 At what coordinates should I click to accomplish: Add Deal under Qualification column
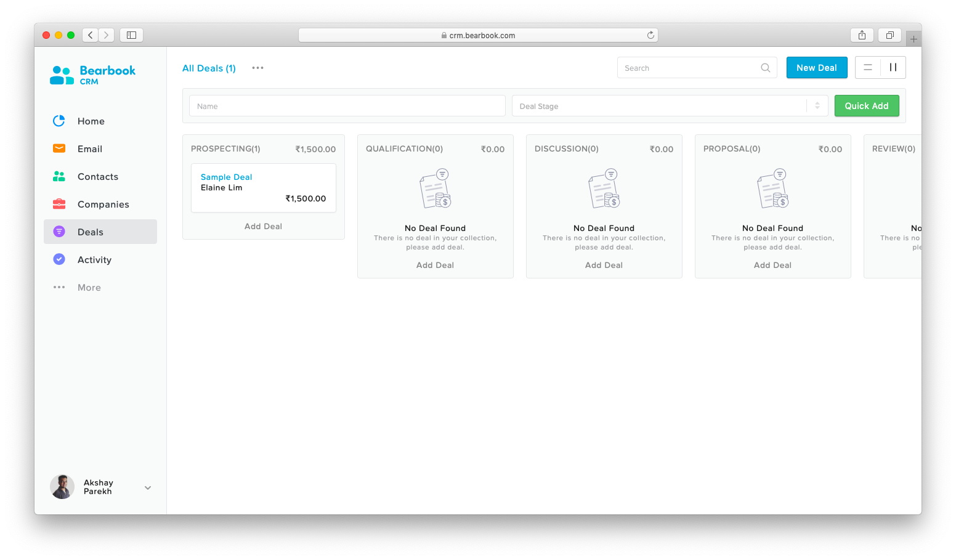pos(435,265)
